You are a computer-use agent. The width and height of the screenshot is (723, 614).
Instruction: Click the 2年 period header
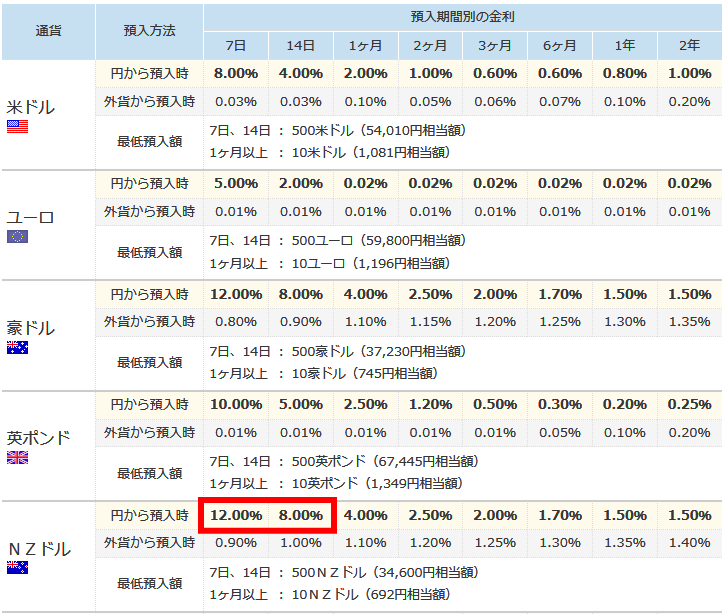[689, 46]
